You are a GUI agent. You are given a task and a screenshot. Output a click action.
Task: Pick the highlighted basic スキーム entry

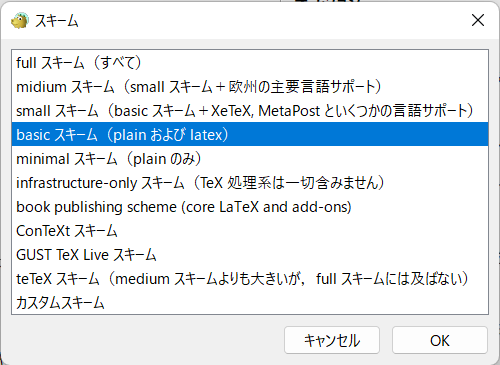(250, 134)
